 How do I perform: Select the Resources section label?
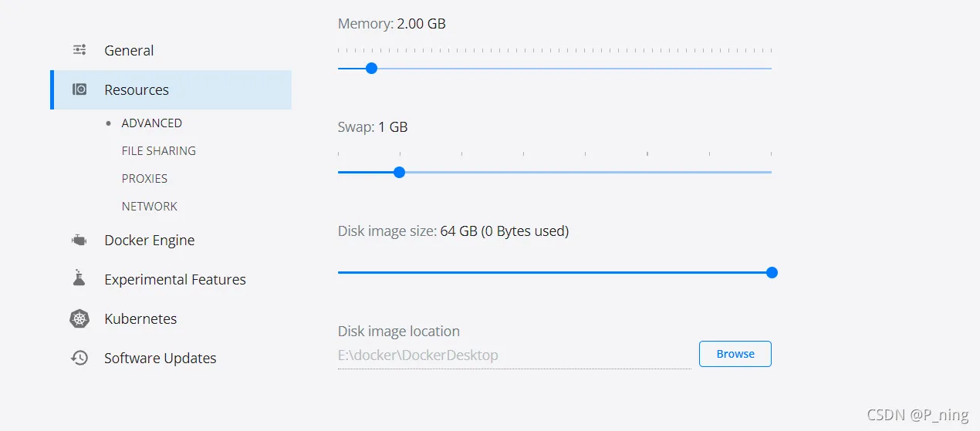coord(137,89)
